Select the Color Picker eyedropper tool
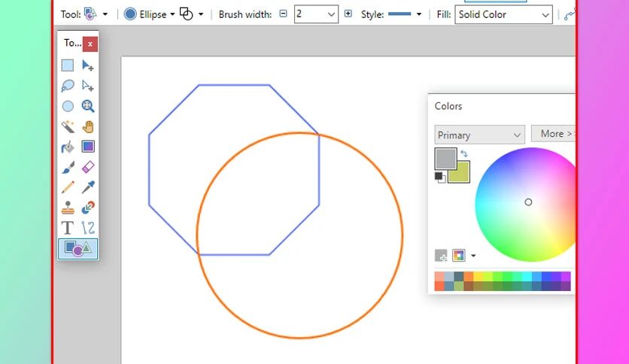The width and height of the screenshot is (629, 364). [x=88, y=187]
